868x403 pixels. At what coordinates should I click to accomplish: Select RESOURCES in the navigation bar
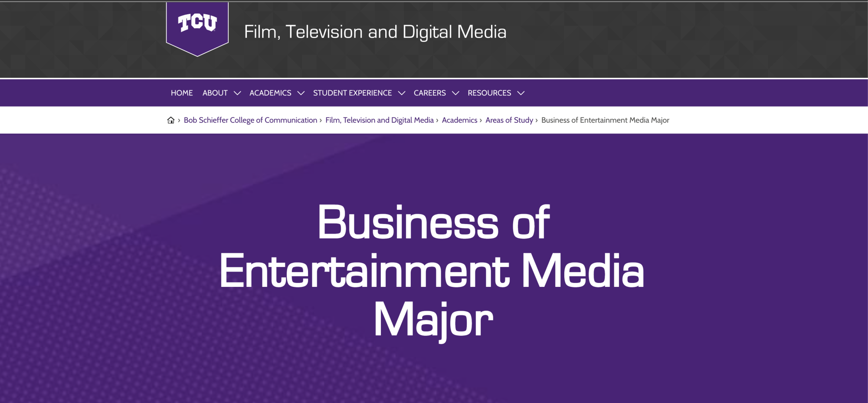(489, 93)
